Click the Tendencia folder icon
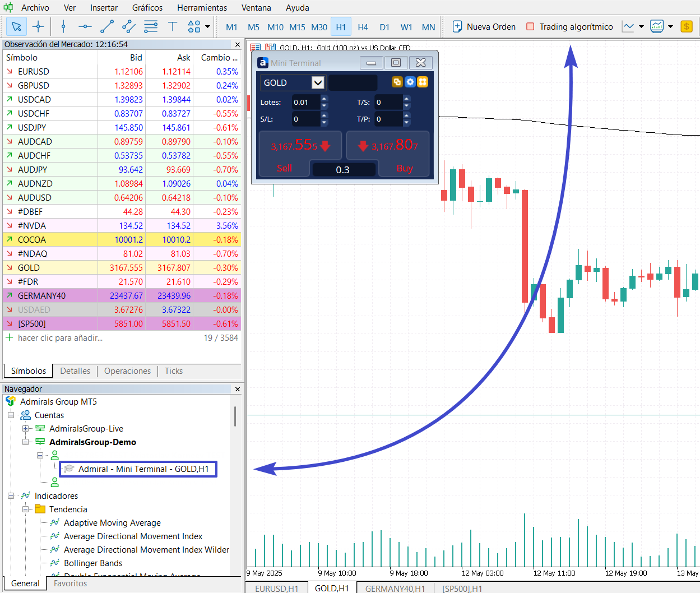The width and height of the screenshot is (700, 593). [40, 509]
